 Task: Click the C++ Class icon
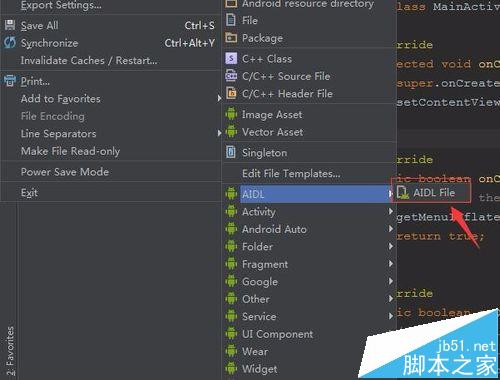(231, 58)
